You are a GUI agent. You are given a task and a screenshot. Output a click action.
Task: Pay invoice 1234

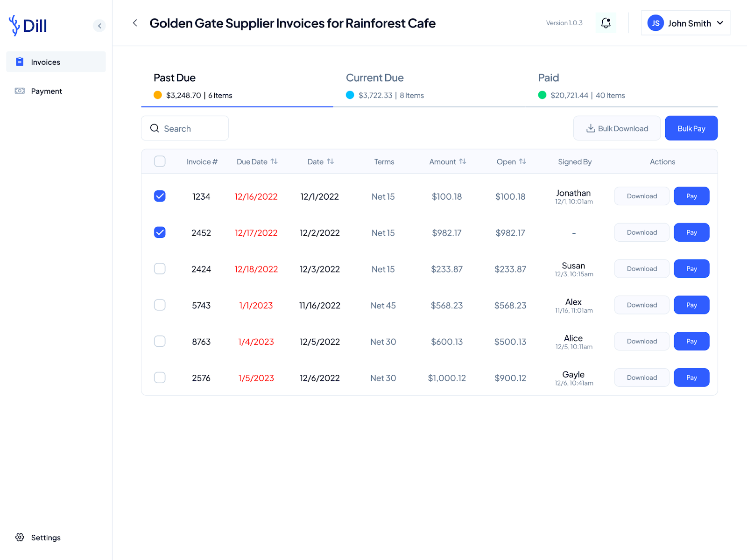click(691, 196)
